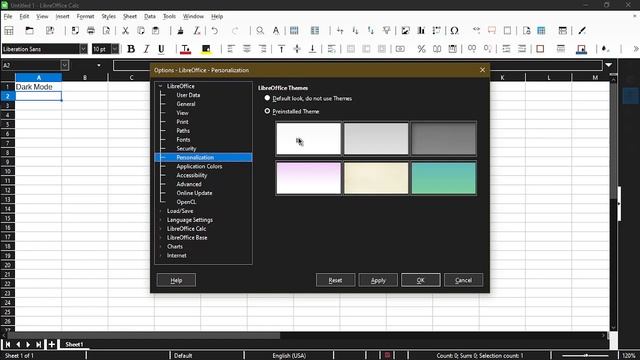640x360 pixels.
Task: Click the Insert Chart icon
Action: coord(421,31)
